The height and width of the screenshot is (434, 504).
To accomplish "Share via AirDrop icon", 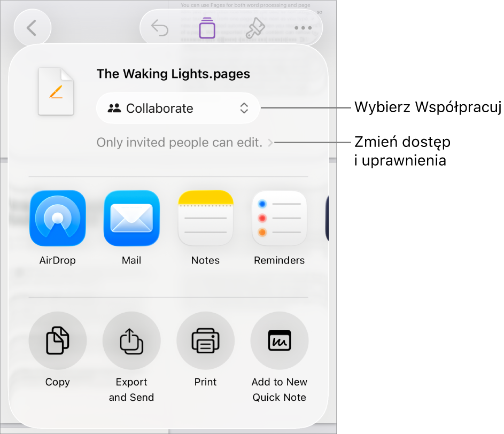I will 58,218.
